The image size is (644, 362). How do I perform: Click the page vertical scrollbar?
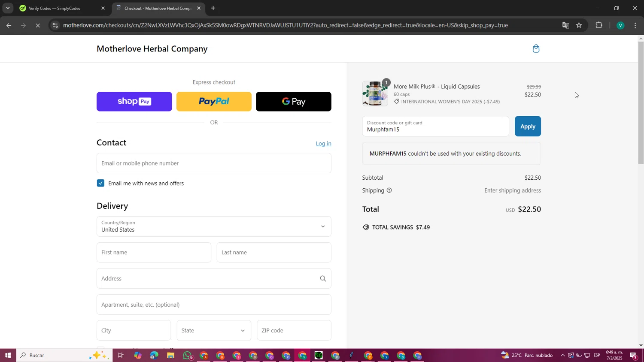coord(641,103)
